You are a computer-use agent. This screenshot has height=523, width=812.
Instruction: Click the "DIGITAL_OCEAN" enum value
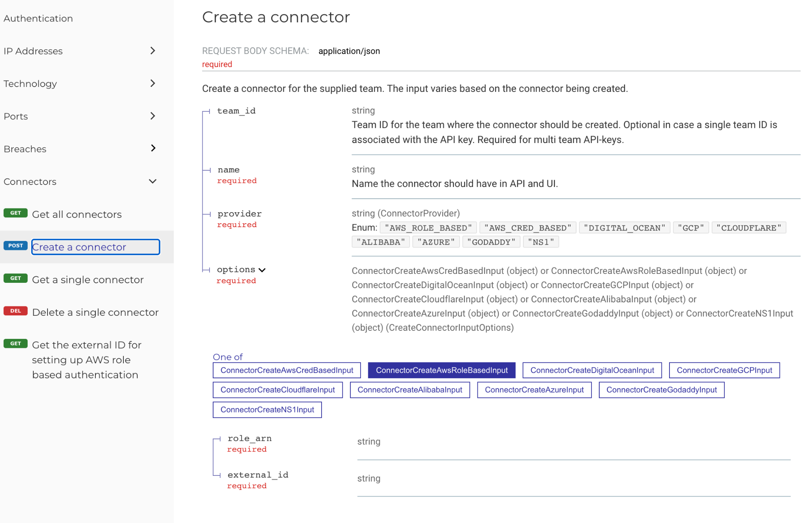click(624, 228)
